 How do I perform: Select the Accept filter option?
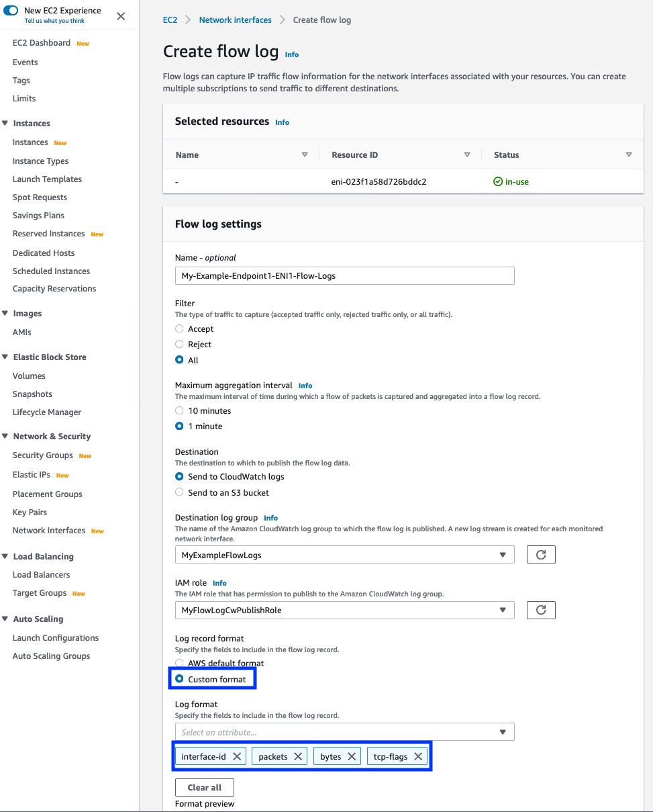click(x=179, y=329)
